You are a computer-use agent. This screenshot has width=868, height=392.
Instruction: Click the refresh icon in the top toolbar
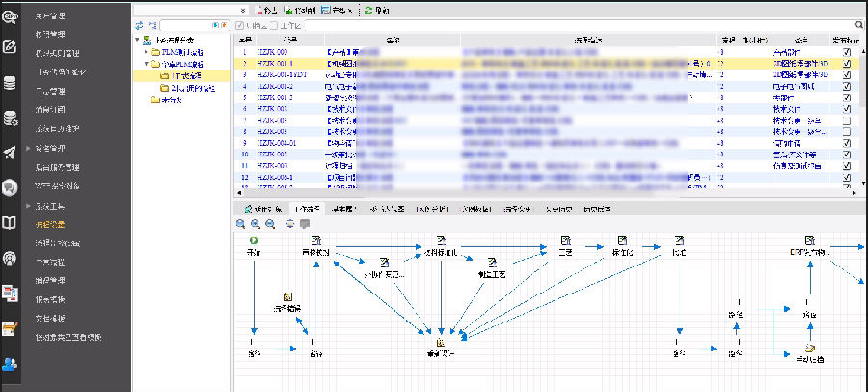click(x=370, y=9)
